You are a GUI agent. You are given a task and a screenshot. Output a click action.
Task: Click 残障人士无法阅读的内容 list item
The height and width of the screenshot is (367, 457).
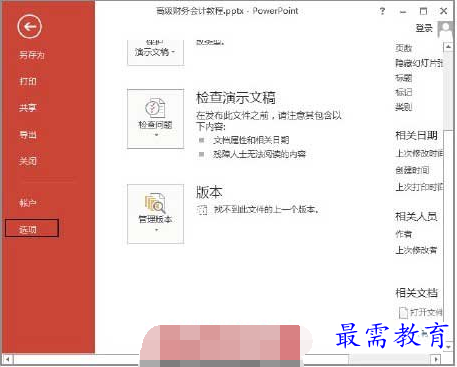click(259, 154)
